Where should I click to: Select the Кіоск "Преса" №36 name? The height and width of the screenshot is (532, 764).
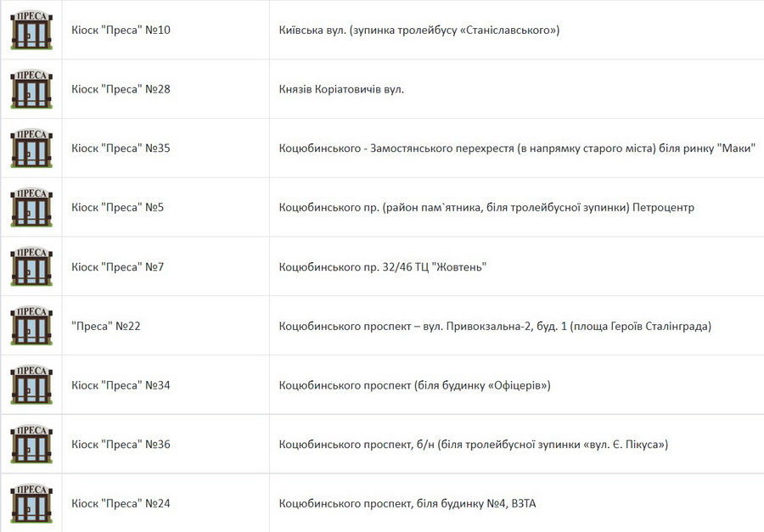pyautogui.click(x=121, y=444)
